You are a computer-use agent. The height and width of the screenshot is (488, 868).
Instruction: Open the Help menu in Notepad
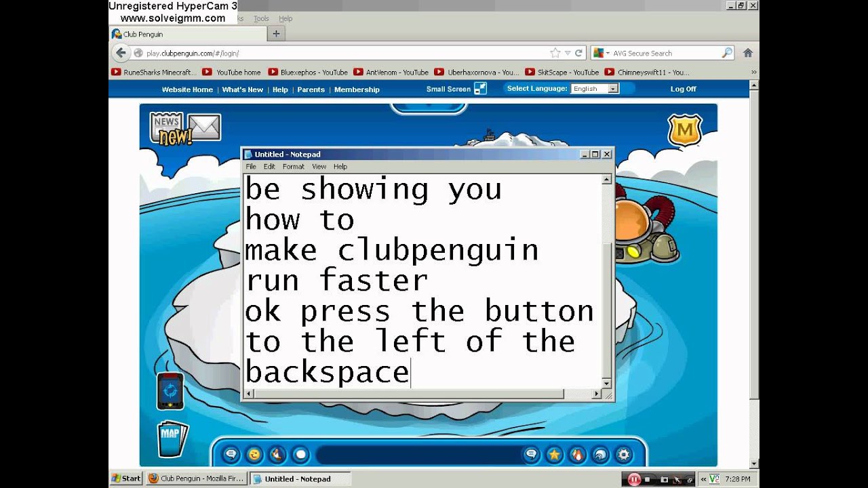(340, 167)
